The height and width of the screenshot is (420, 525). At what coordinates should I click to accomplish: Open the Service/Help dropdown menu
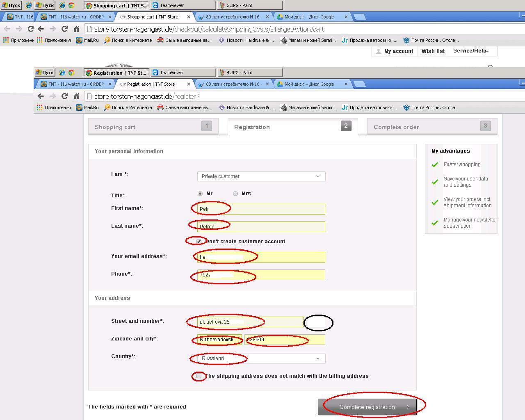pyautogui.click(x=472, y=51)
